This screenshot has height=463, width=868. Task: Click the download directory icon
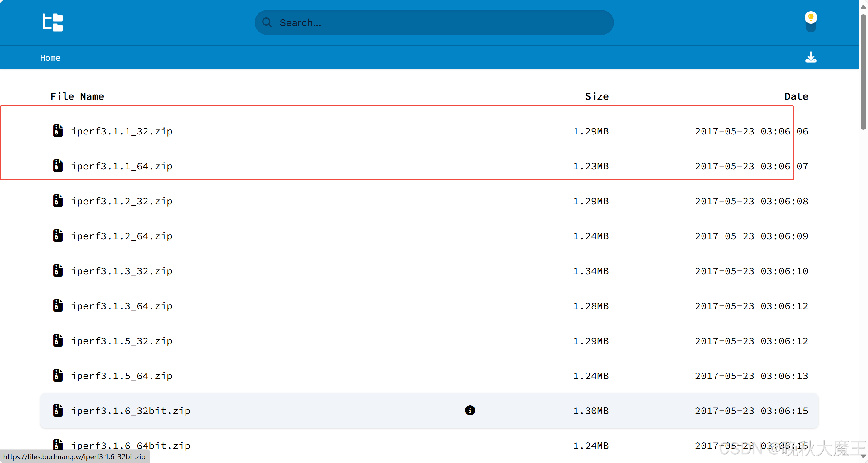(810, 57)
